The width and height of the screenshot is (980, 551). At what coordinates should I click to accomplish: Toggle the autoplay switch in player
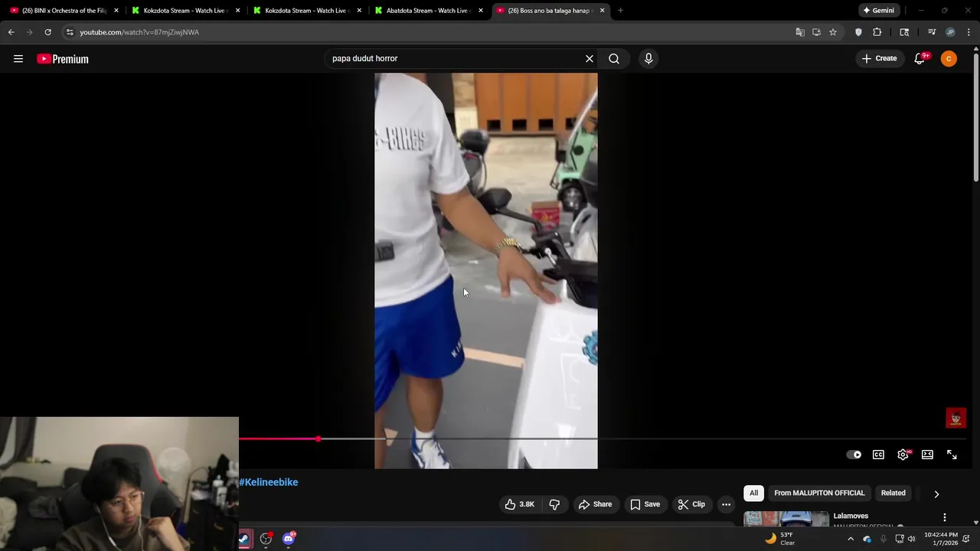point(854,455)
